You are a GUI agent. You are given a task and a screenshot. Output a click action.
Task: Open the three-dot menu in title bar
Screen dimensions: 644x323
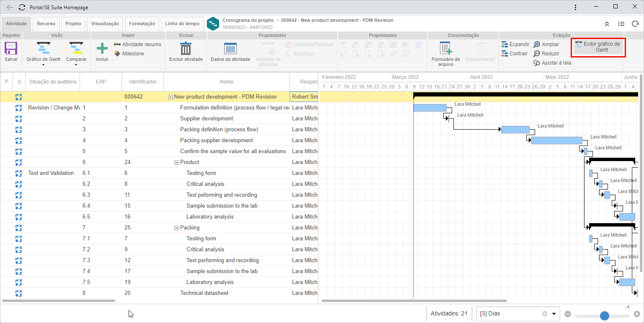576,7
